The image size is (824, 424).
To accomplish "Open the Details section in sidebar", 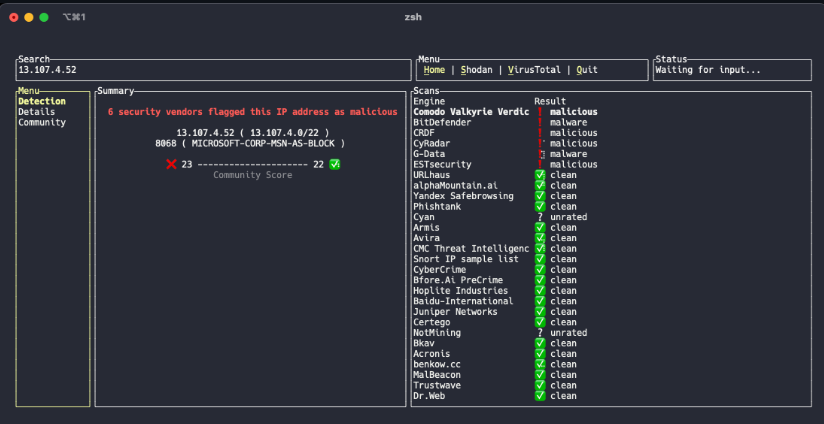I will pyautogui.click(x=37, y=112).
